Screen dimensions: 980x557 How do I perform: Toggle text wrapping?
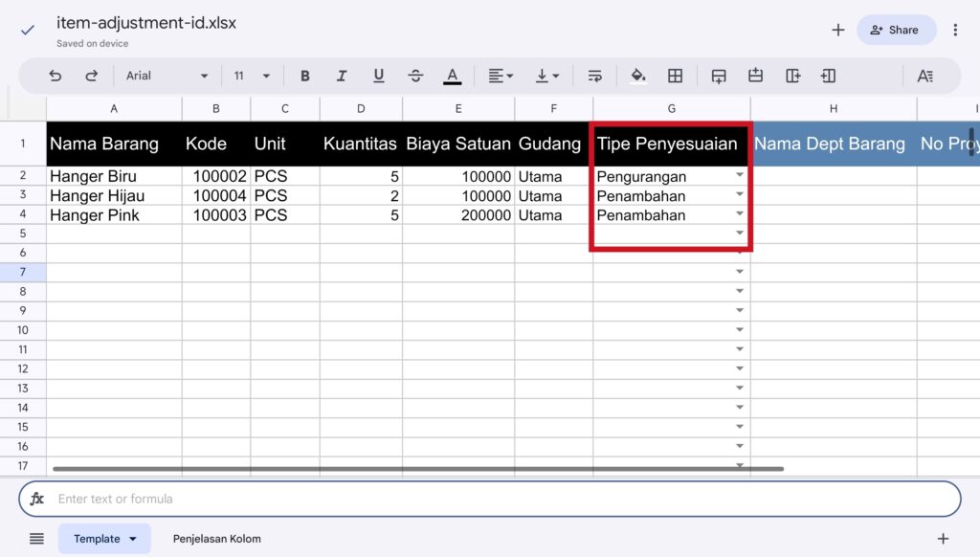coord(594,76)
